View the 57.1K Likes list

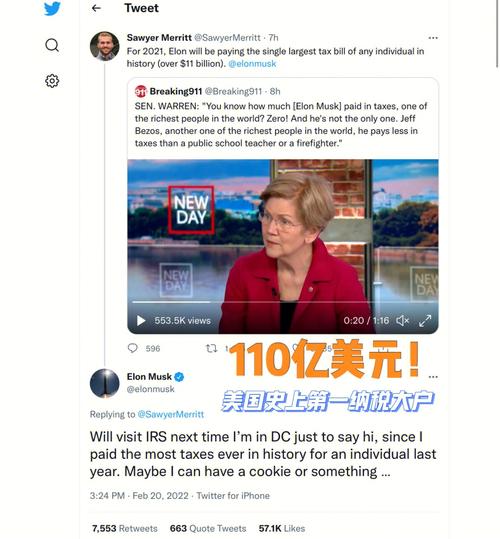point(282,528)
